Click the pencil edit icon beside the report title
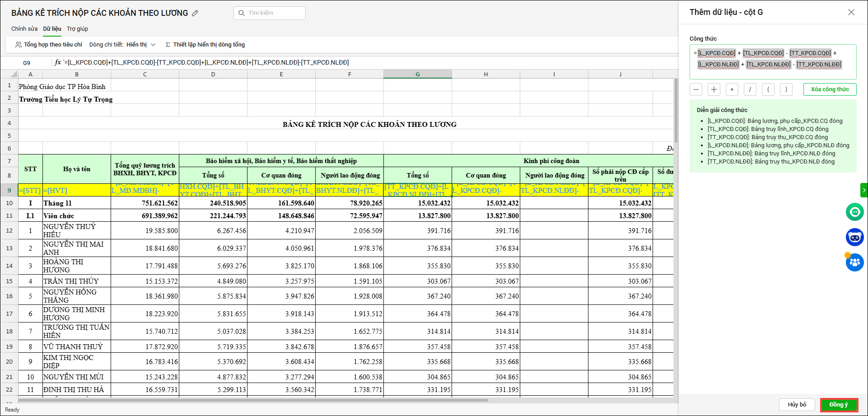This screenshot has height=416, width=868. click(195, 13)
